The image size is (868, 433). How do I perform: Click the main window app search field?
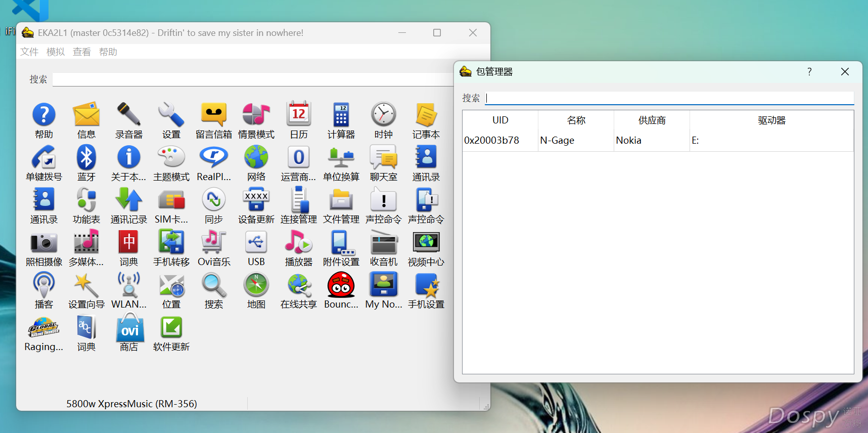(x=253, y=79)
